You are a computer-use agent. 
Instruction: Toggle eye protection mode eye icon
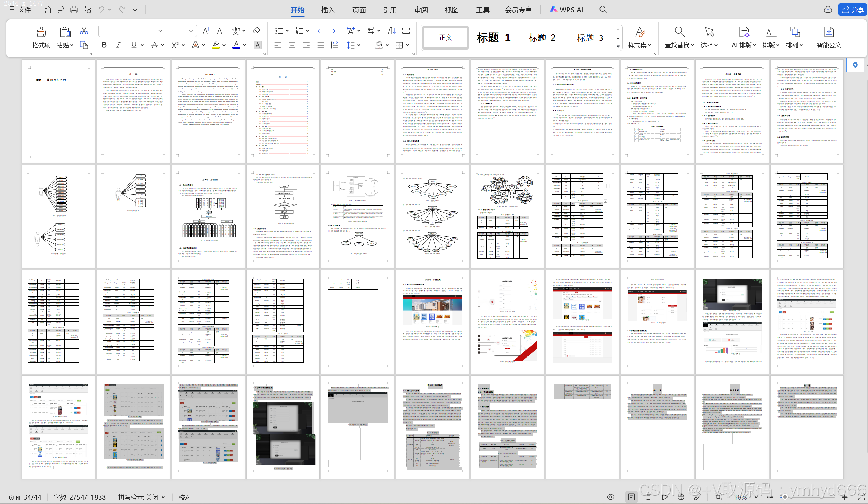tap(610, 497)
